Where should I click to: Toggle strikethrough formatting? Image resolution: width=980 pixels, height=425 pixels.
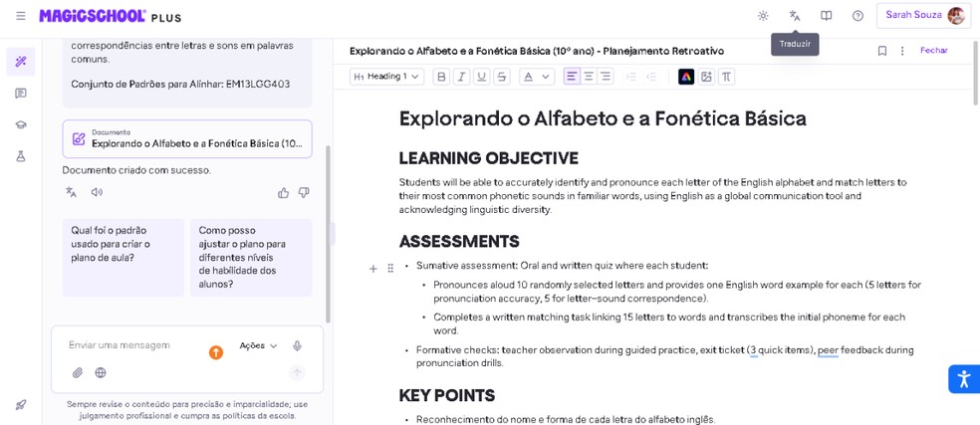tap(501, 77)
